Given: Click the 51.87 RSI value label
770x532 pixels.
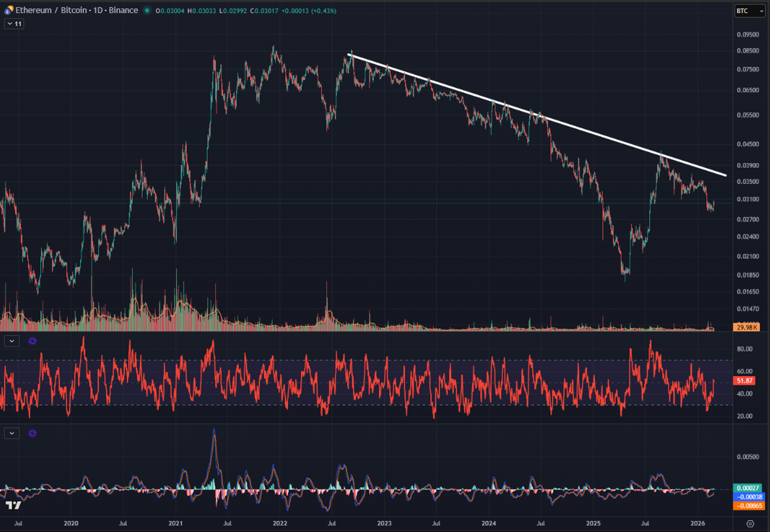Looking at the screenshot, I should click(744, 381).
